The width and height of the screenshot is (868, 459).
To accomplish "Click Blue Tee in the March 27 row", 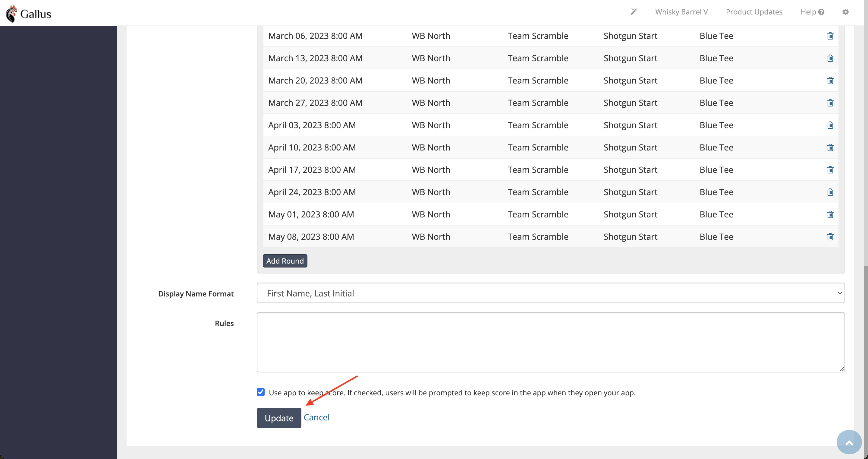I will [x=716, y=103].
